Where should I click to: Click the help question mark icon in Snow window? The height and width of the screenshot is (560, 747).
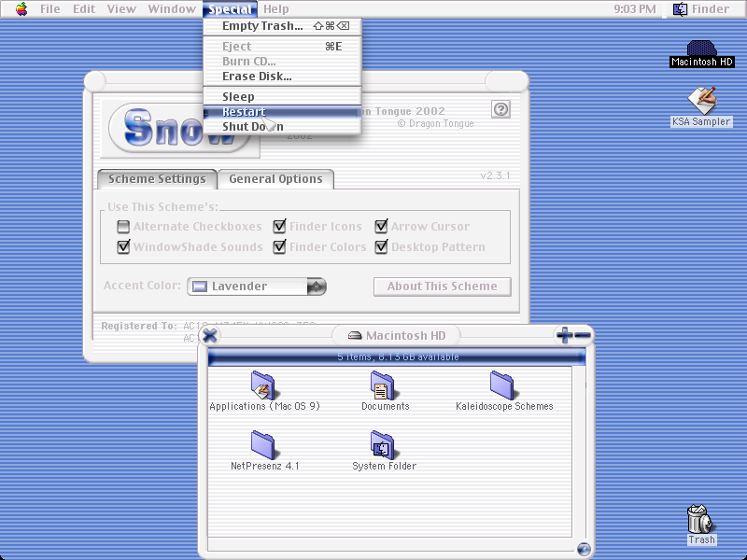click(x=500, y=109)
